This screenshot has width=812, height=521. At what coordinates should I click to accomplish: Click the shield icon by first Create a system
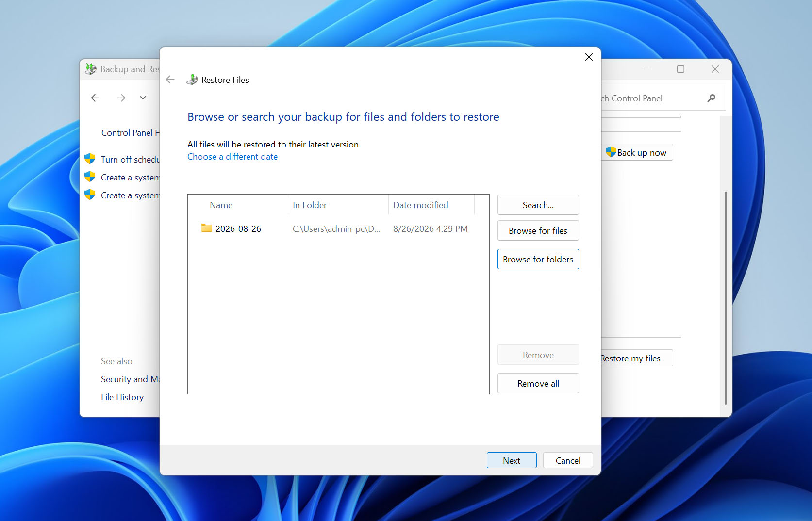pos(90,177)
